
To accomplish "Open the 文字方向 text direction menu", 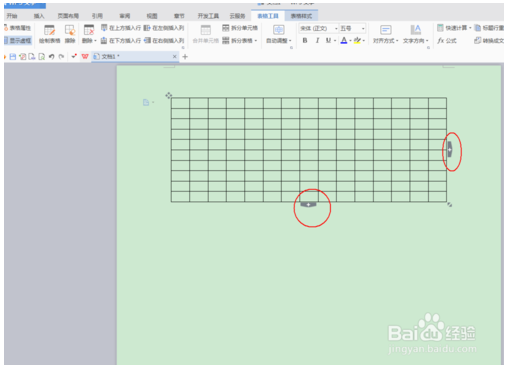I will pos(416,34).
